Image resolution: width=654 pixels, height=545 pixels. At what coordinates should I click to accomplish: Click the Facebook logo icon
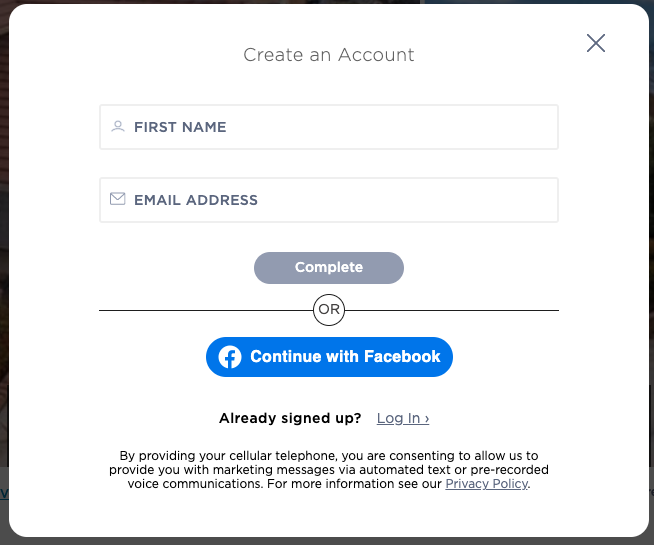(x=230, y=357)
